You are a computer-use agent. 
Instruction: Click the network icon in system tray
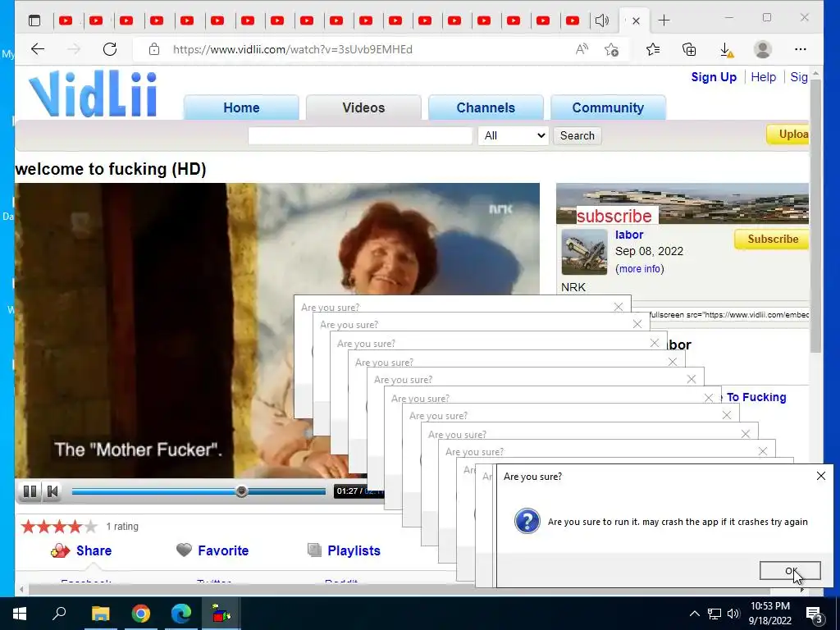pos(714,614)
